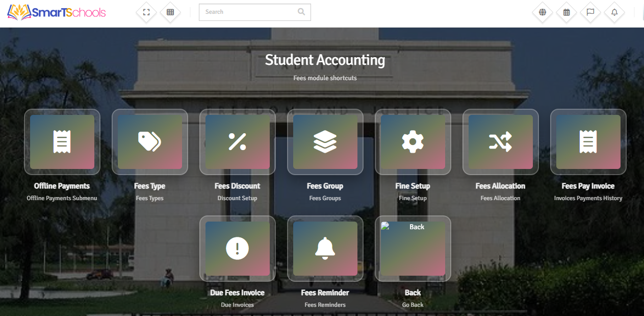Viewport: 644px width, 316px height.
Task: Open the globe language icon
Action: tap(543, 12)
